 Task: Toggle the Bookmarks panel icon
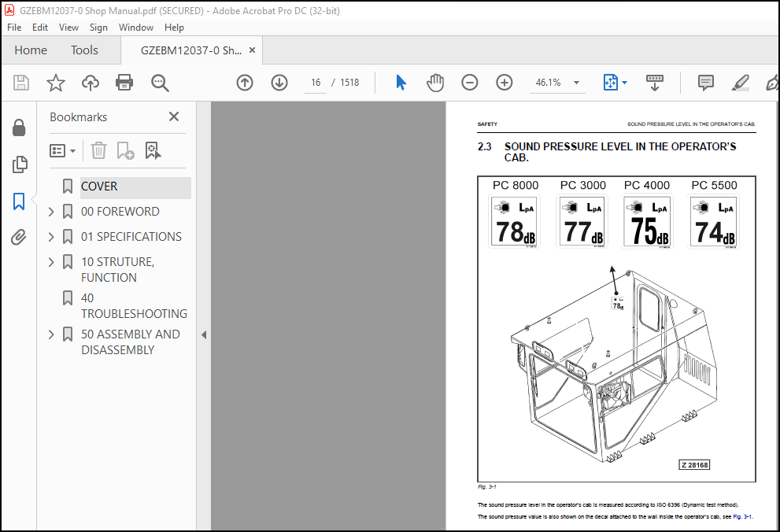tap(19, 201)
